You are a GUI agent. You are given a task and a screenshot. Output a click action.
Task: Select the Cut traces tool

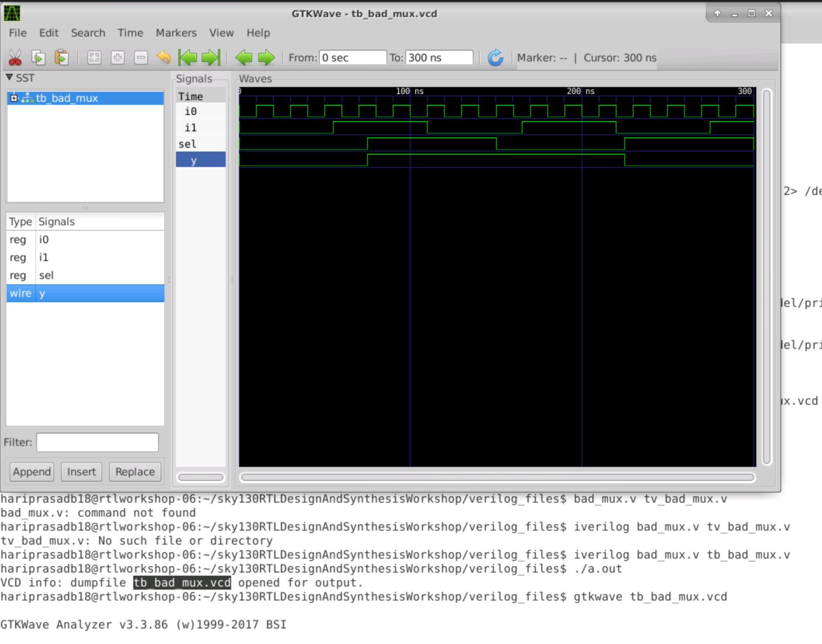(x=15, y=57)
